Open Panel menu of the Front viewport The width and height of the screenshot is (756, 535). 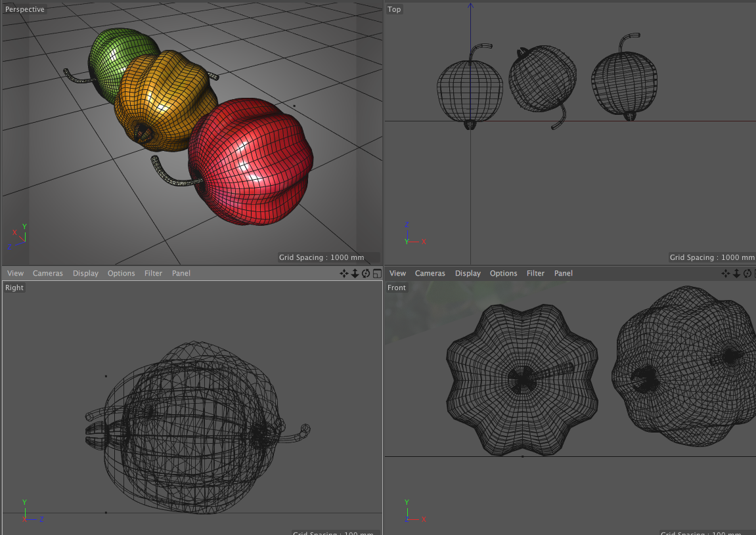pos(564,273)
